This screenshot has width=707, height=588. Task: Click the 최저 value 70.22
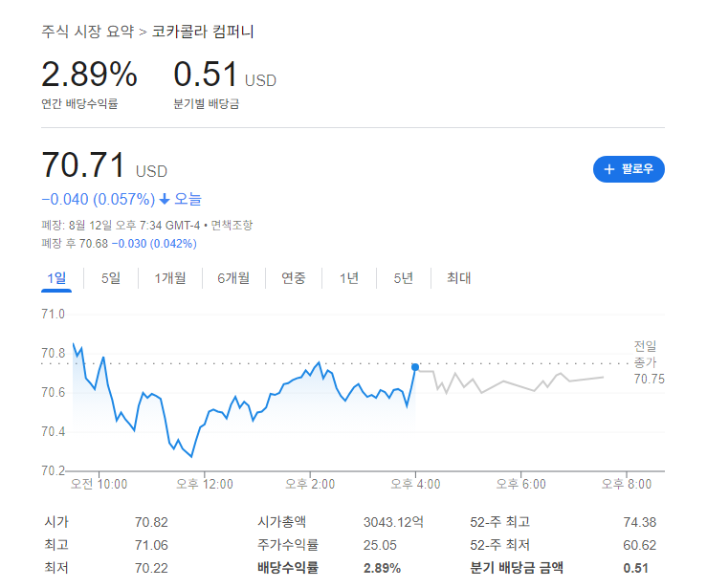point(151,568)
